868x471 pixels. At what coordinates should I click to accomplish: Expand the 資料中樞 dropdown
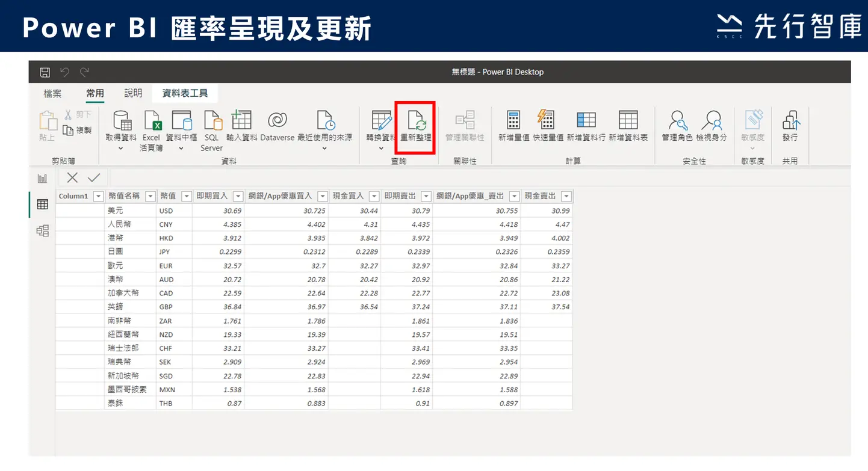coord(181,148)
